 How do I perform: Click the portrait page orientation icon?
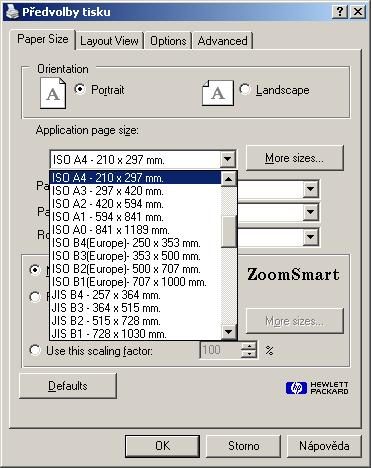click(53, 93)
